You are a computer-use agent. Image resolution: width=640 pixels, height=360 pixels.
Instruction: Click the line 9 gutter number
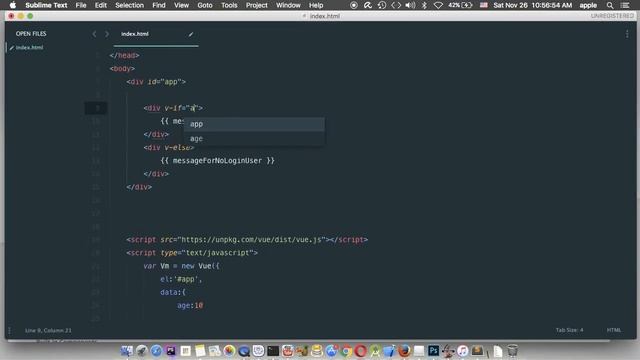(x=97, y=108)
